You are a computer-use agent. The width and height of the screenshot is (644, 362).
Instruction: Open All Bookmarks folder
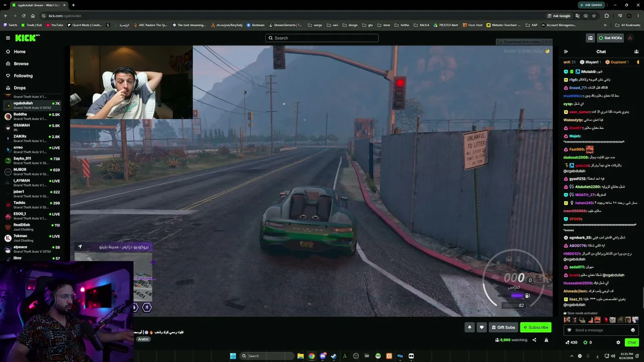pos(627,25)
